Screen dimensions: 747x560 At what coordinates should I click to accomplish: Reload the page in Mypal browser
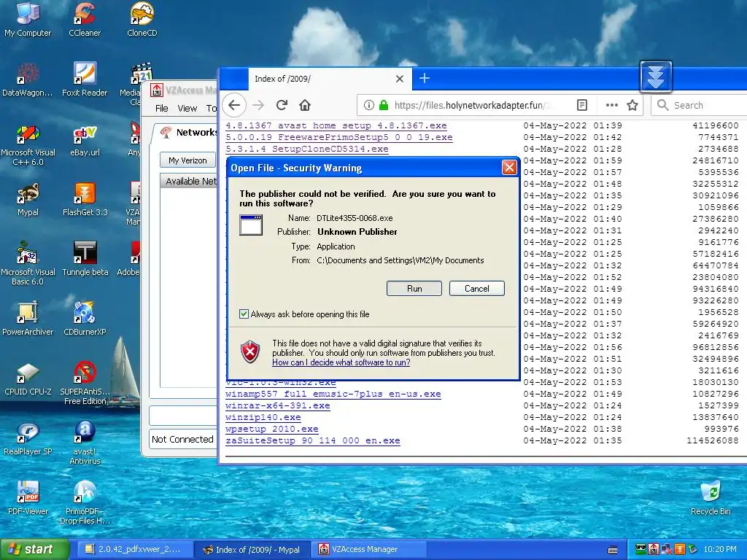[x=282, y=105]
